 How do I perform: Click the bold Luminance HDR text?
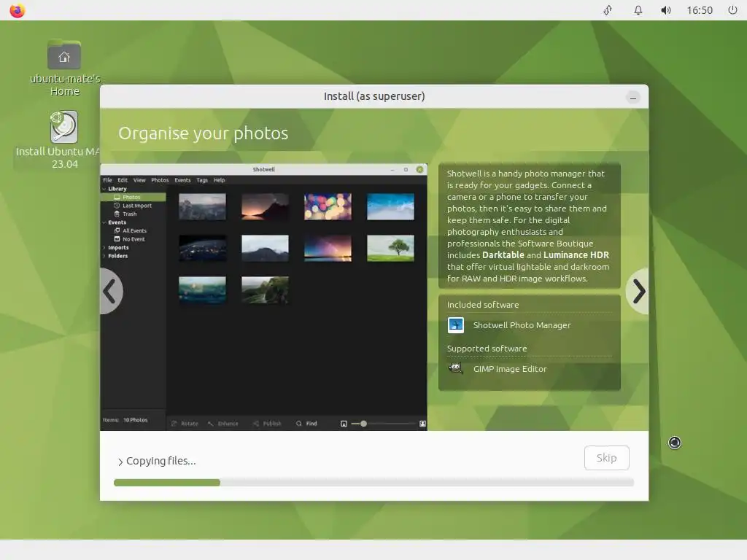[x=576, y=254]
